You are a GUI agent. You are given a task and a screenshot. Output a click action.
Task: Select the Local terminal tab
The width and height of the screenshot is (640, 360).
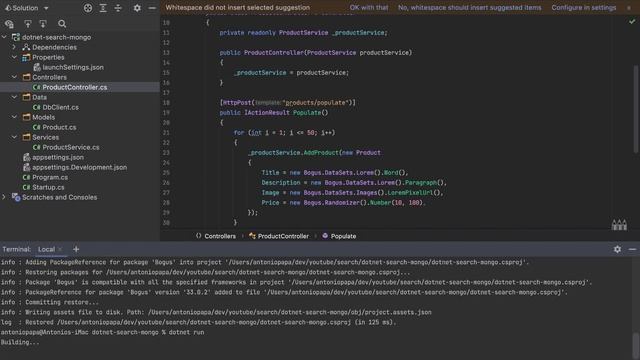tap(46, 249)
